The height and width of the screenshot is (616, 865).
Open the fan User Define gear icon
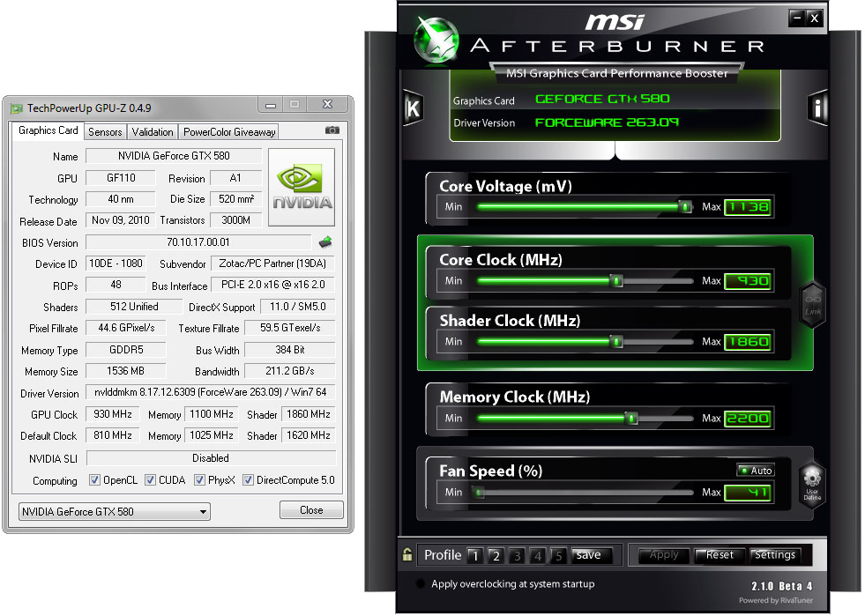[812, 484]
